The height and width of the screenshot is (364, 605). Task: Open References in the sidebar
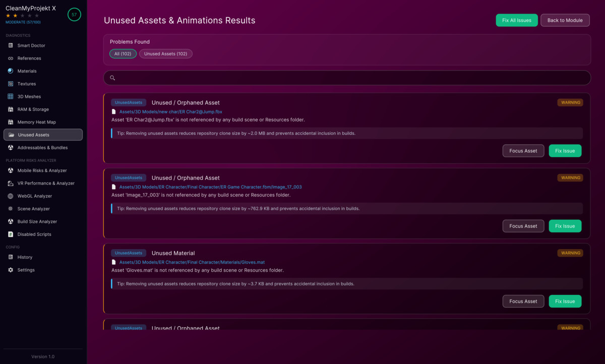click(43, 58)
